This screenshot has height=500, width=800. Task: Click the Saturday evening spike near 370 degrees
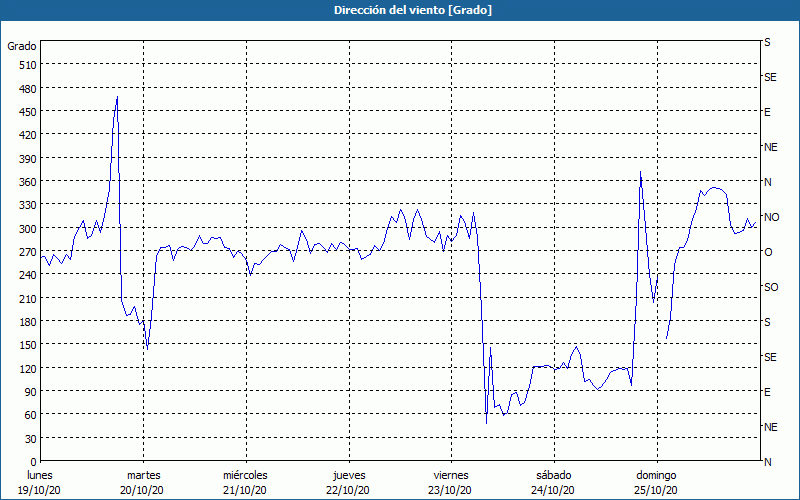(x=640, y=172)
